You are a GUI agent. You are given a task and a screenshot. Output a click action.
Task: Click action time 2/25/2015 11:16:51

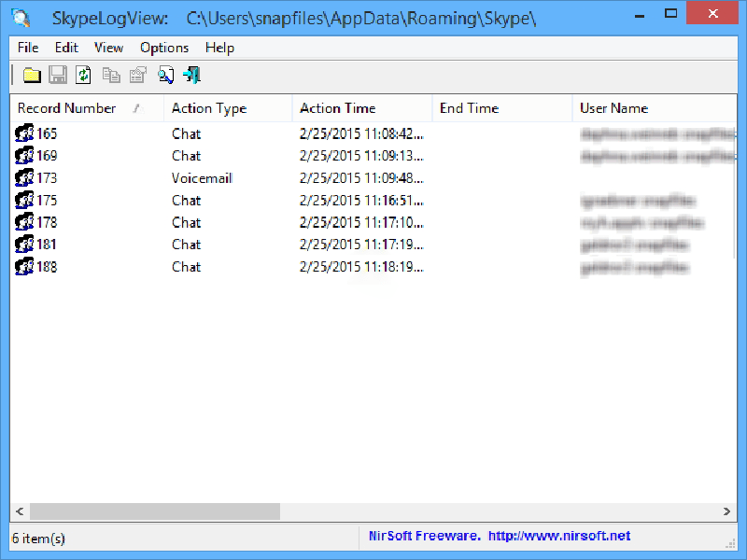361,200
